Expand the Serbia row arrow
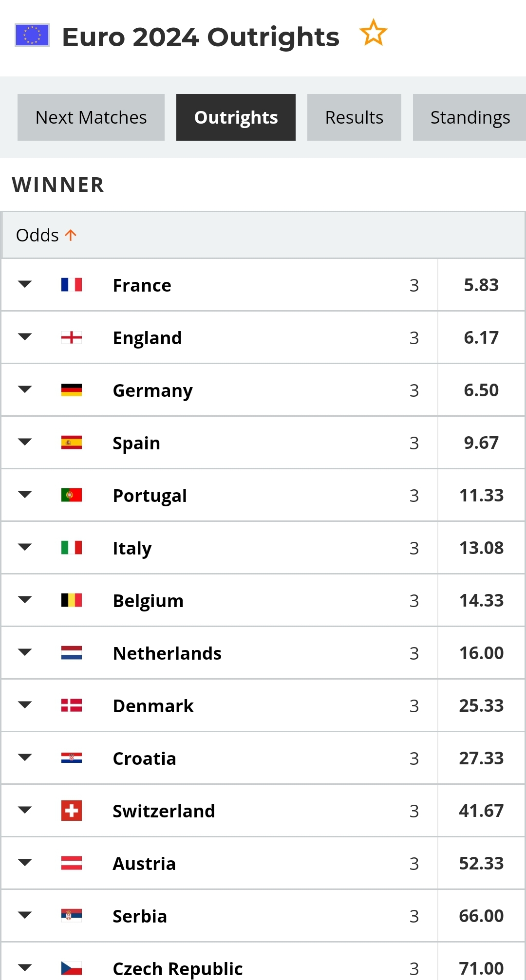The height and width of the screenshot is (980, 526). 25,915
